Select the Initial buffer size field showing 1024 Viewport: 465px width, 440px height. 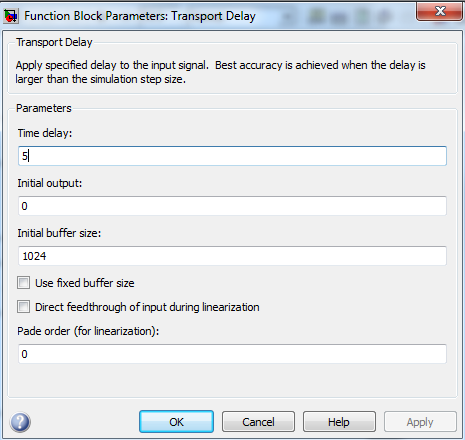tap(232, 256)
